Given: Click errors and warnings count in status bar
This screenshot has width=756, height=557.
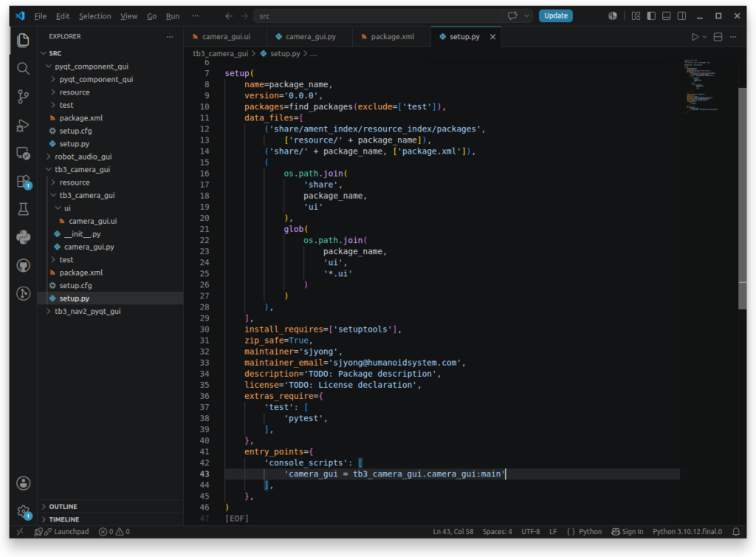Looking at the screenshot, I should (114, 531).
